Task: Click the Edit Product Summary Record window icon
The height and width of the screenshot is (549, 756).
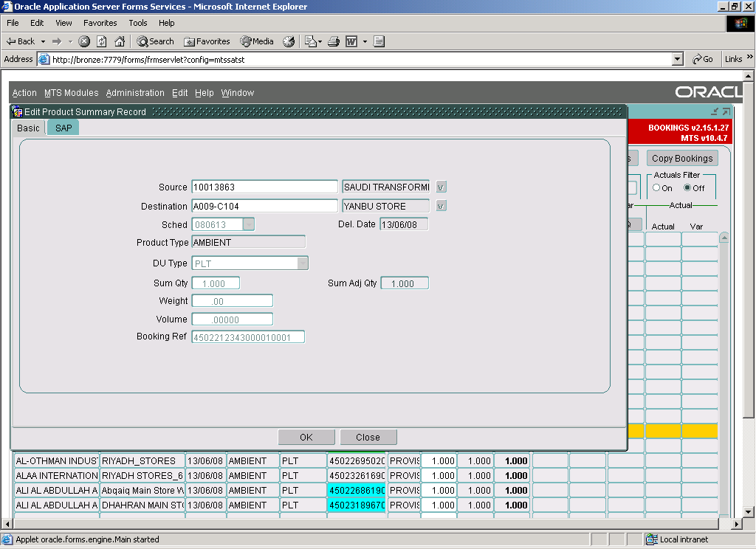Action: point(18,112)
